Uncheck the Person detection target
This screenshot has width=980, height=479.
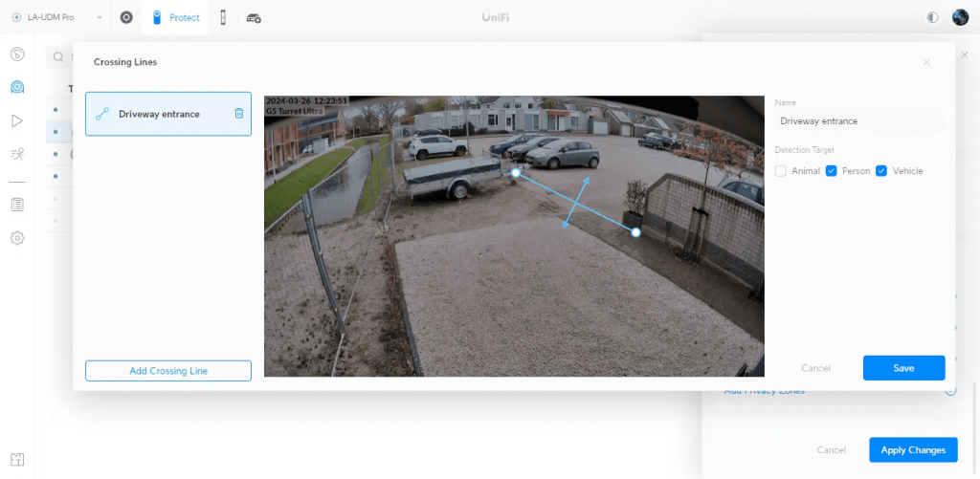pos(832,171)
